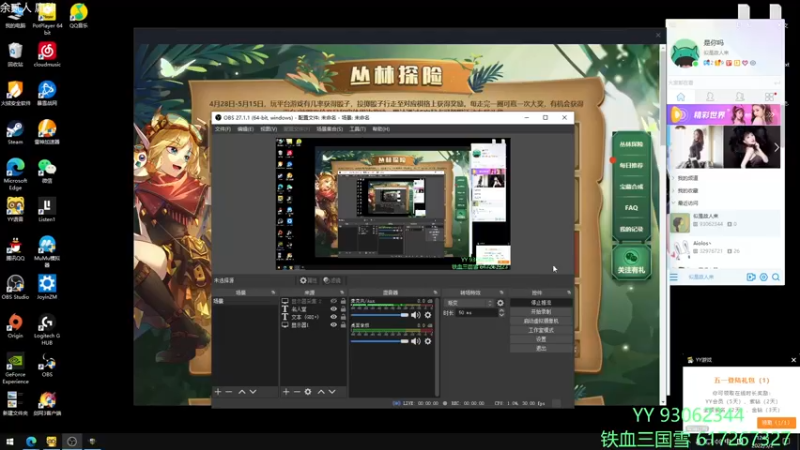Open YY search via the magnifier icon
This screenshot has height=450, width=800.
click(x=776, y=277)
